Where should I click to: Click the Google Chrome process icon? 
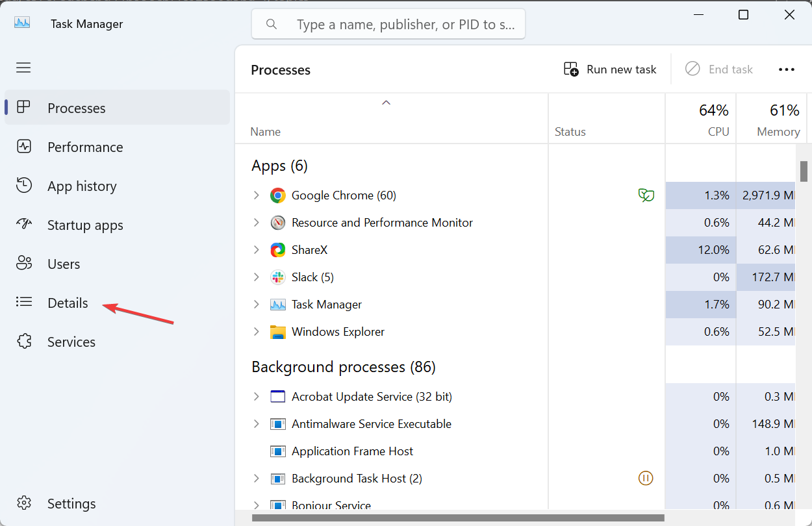[278, 195]
